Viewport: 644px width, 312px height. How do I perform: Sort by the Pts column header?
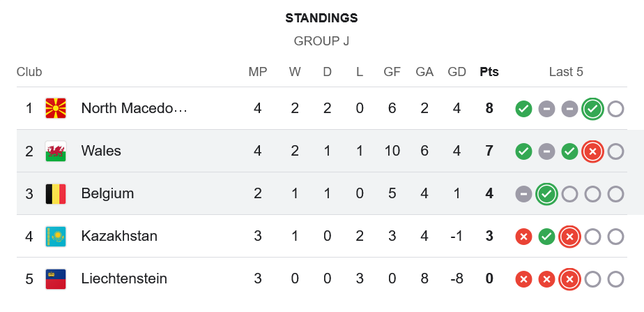click(489, 72)
